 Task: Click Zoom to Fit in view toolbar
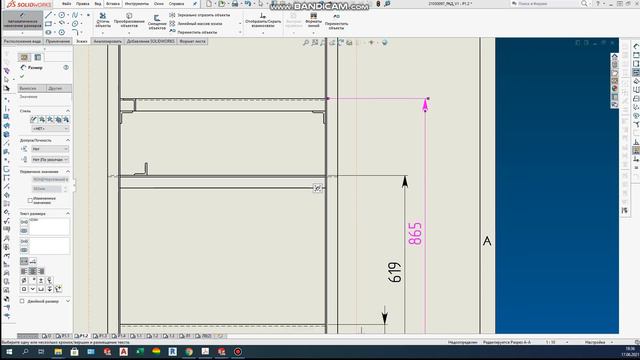306,42
